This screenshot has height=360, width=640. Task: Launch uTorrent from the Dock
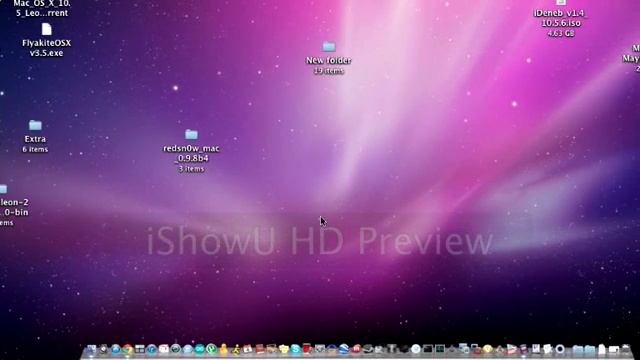(211, 349)
